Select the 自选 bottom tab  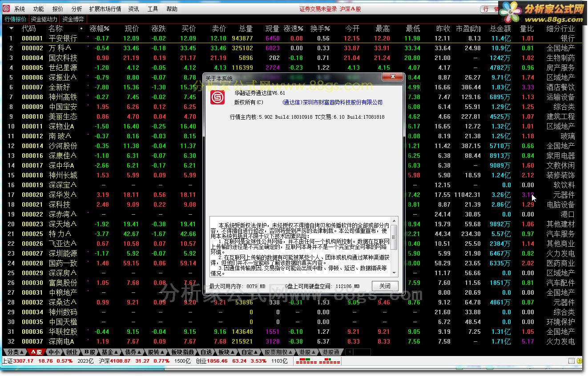pyautogui.click(x=206, y=352)
